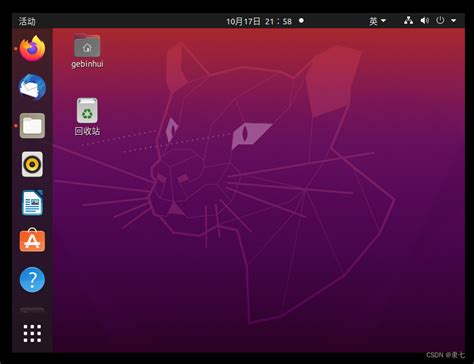The image size is (474, 364).
Task: Open the 英 input method dropdown
Action: (x=377, y=21)
